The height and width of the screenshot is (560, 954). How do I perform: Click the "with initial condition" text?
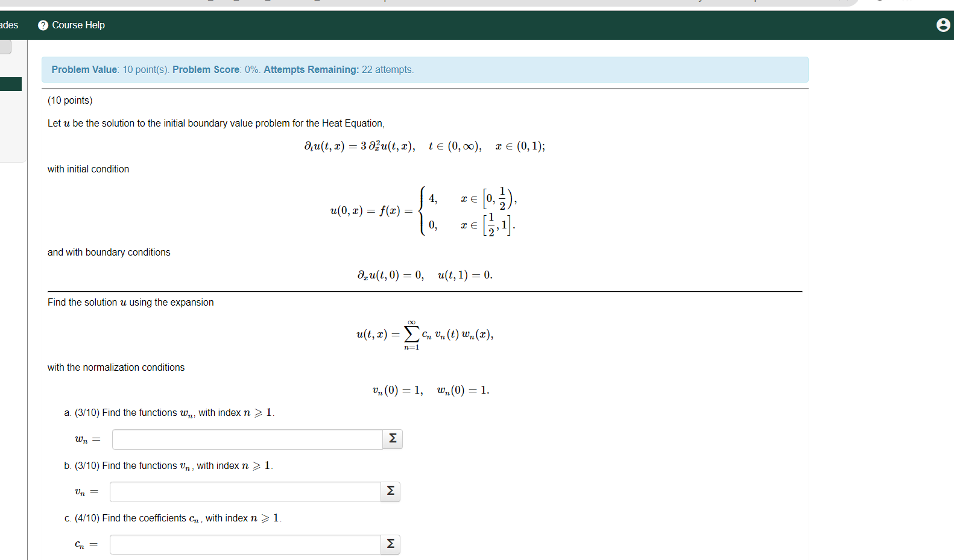click(x=88, y=169)
